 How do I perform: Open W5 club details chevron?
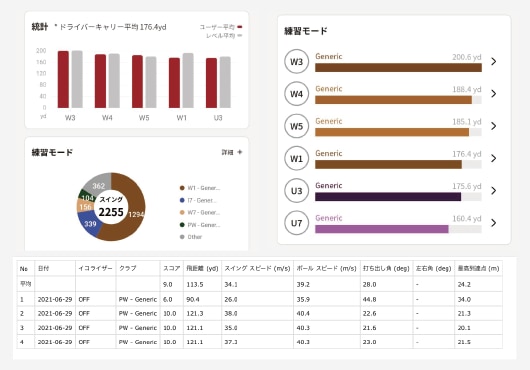pyautogui.click(x=493, y=126)
